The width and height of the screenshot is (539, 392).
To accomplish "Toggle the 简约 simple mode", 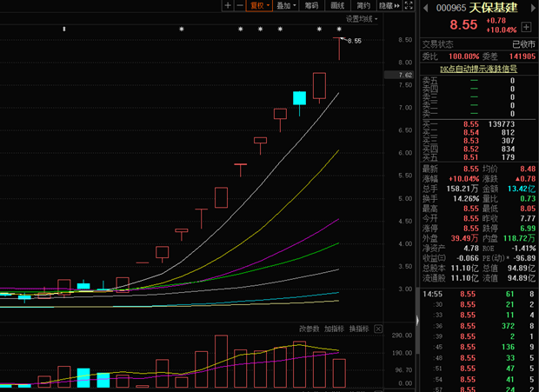I will click(x=362, y=5).
